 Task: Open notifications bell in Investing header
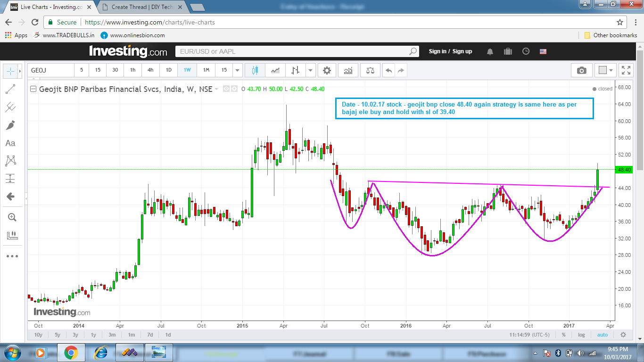[x=490, y=51]
